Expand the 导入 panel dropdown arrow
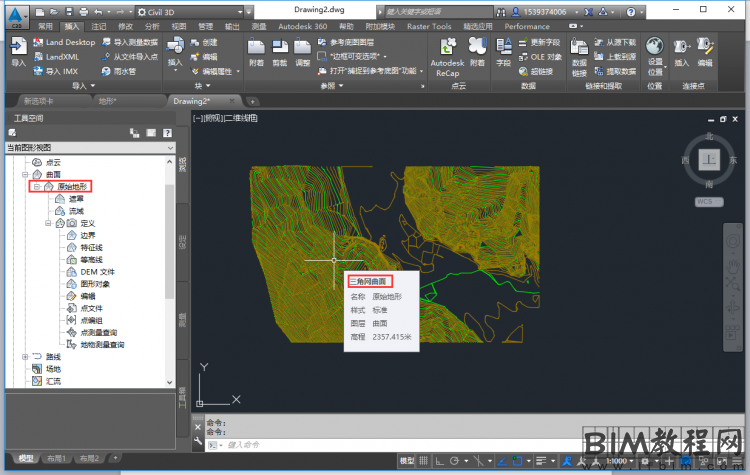750x475 pixels. coord(93,86)
